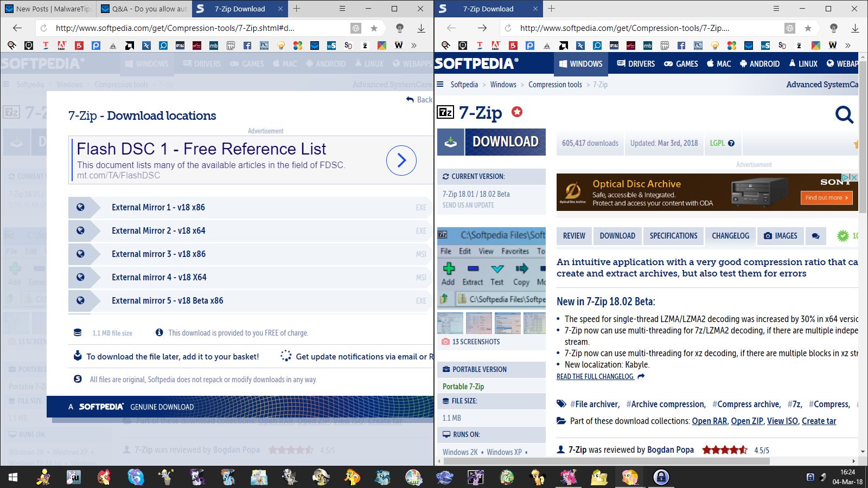
Task: Get update notifications via email
Action: pos(357,356)
